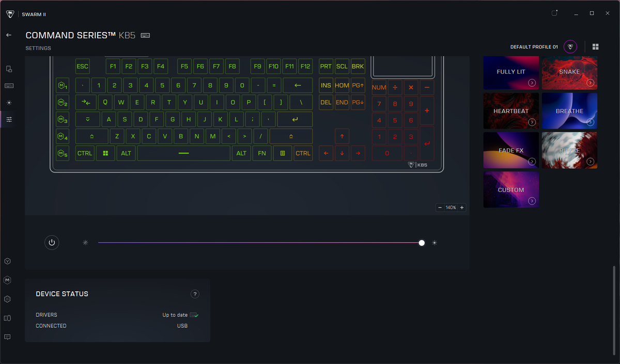
Task: Select the Caps Lock key
Action: click(x=88, y=119)
